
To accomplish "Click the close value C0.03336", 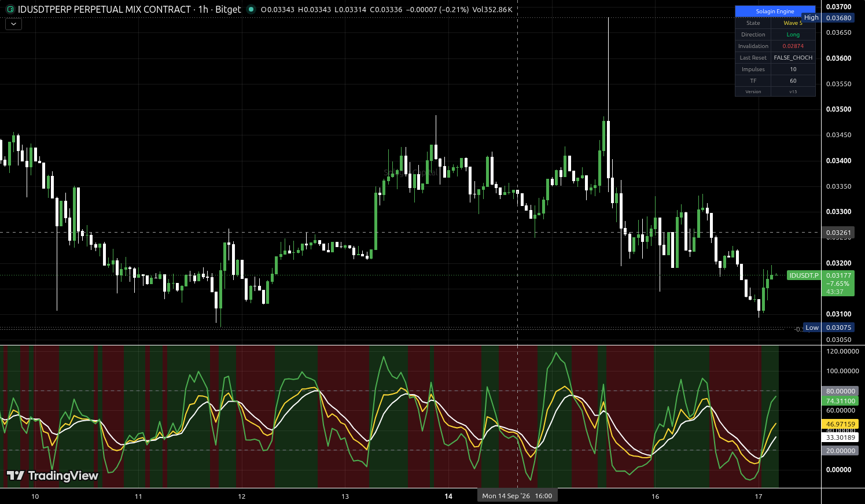I will (x=386, y=10).
